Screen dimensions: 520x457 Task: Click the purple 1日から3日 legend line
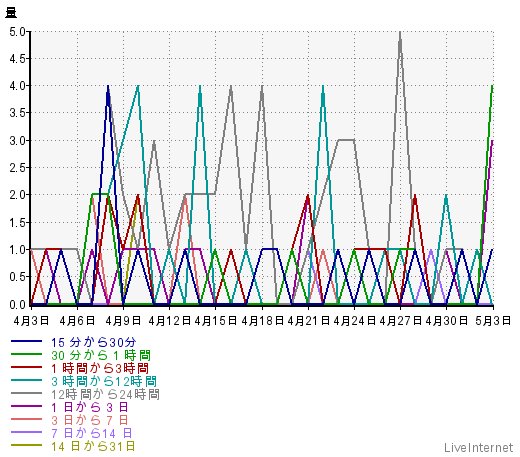(x=26, y=406)
